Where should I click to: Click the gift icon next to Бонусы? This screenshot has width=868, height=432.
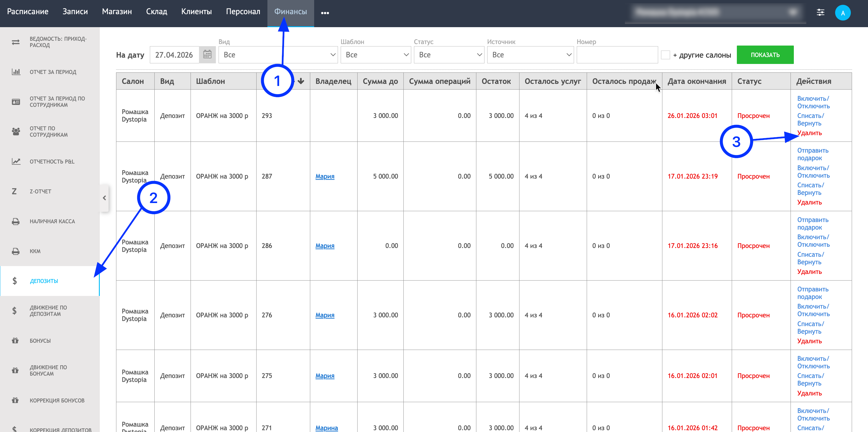[x=15, y=341]
